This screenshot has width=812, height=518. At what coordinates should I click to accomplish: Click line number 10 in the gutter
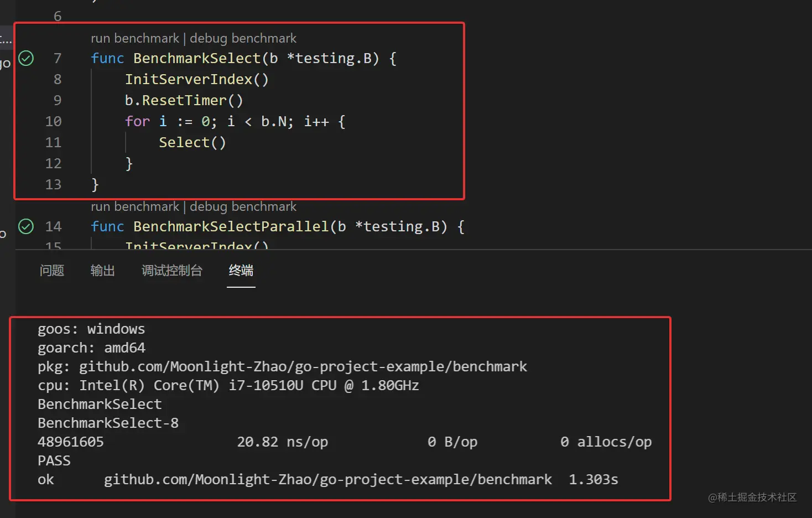(54, 121)
